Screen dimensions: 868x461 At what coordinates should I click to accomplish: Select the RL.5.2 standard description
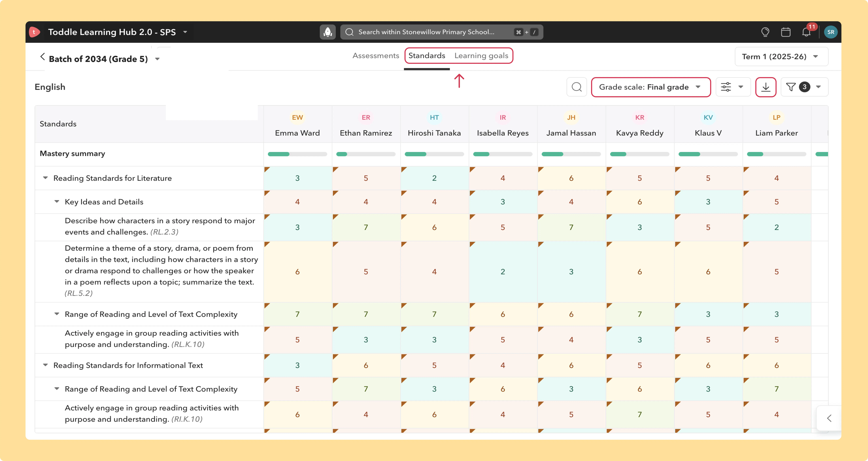tap(161, 271)
